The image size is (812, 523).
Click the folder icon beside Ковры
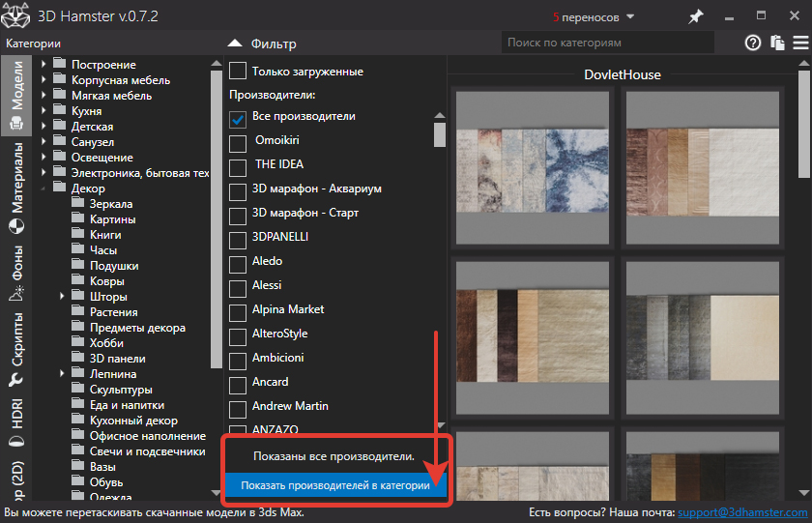77,280
